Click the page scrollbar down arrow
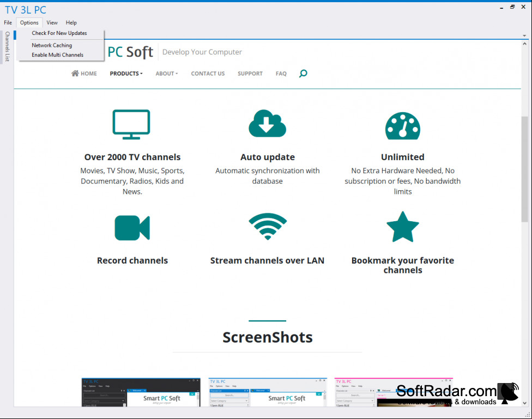Viewport: 532px width, 419px height. [524, 403]
